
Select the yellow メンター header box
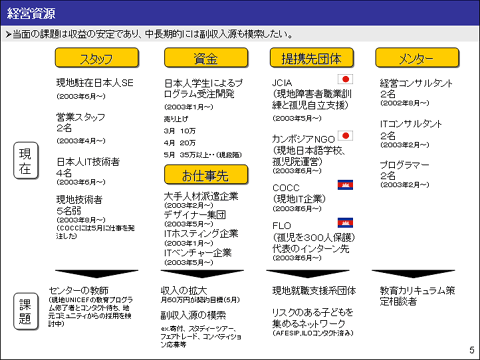click(x=417, y=58)
